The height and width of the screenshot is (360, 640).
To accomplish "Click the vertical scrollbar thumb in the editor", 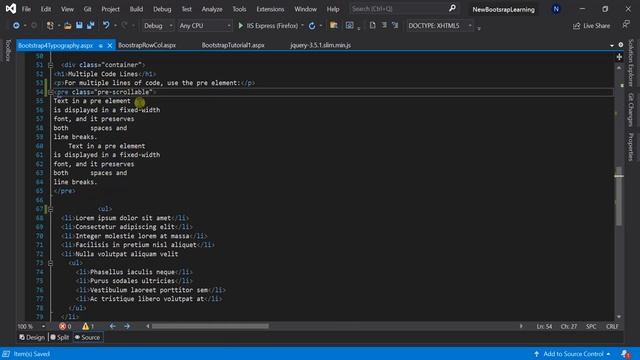I will [619, 196].
